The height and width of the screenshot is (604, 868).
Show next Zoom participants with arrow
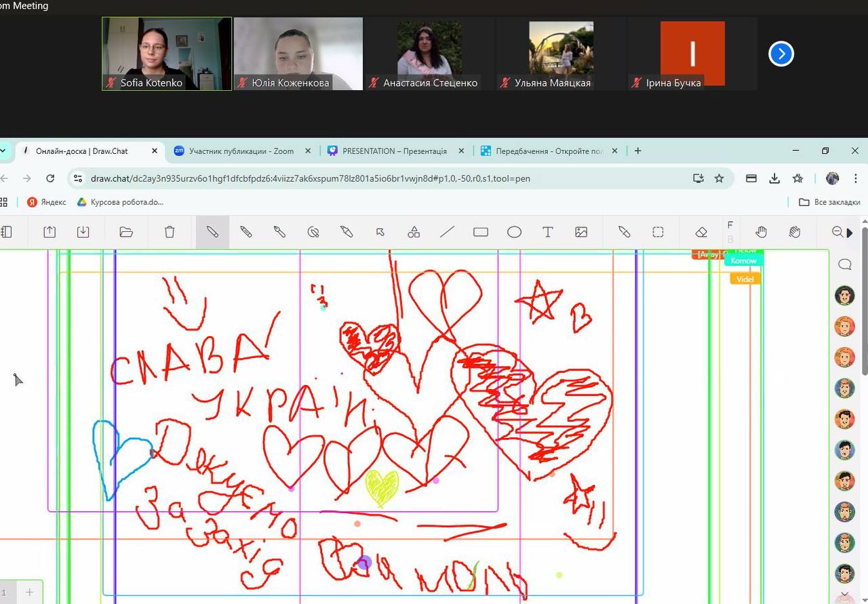click(781, 54)
